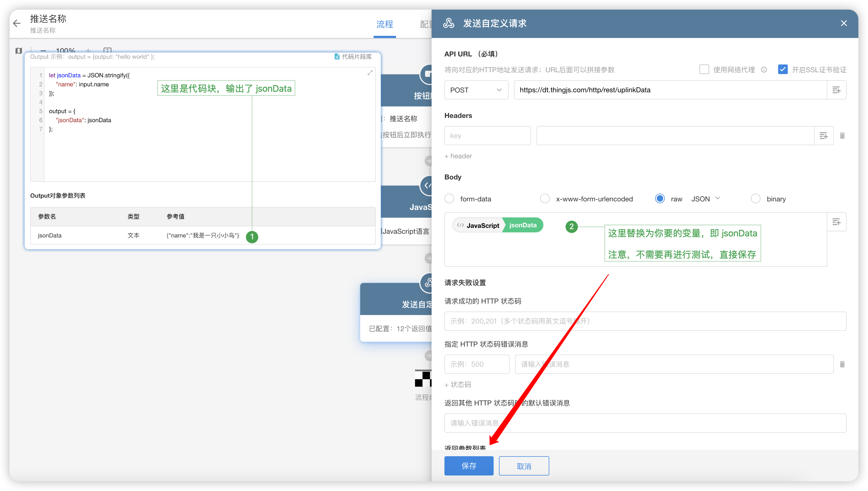The image size is (868, 491).
Task: Add a new header via + header
Action: [x=458, y=156]
